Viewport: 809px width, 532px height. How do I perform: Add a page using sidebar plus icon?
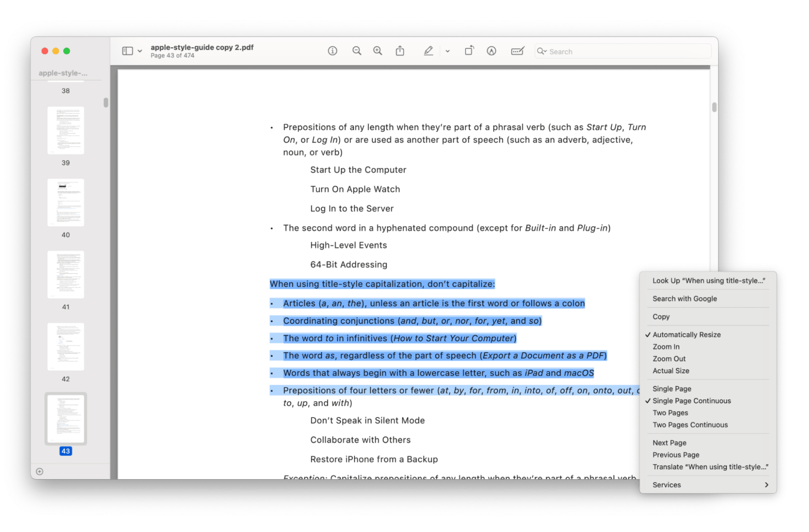point(39,471)
